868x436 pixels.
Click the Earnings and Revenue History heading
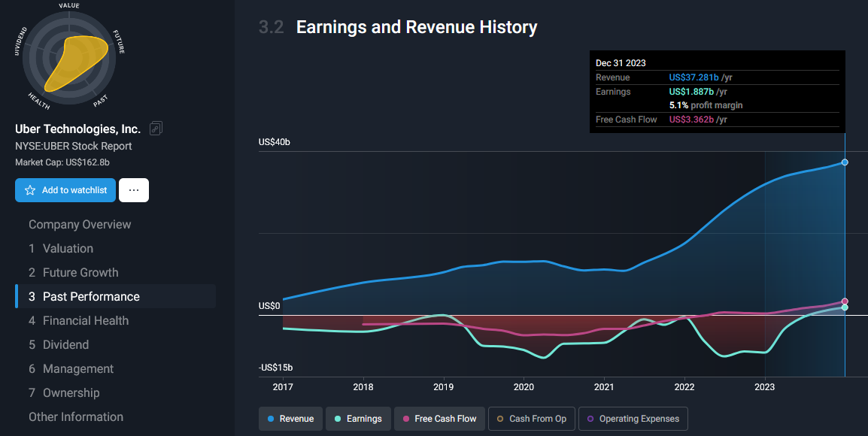[417, 27]
